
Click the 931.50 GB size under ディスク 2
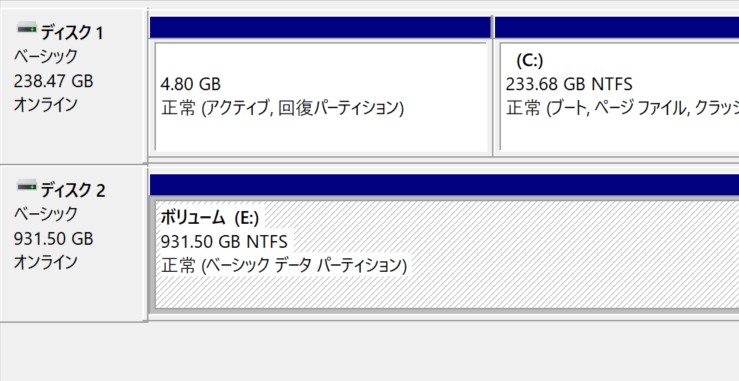pos(53,239)
